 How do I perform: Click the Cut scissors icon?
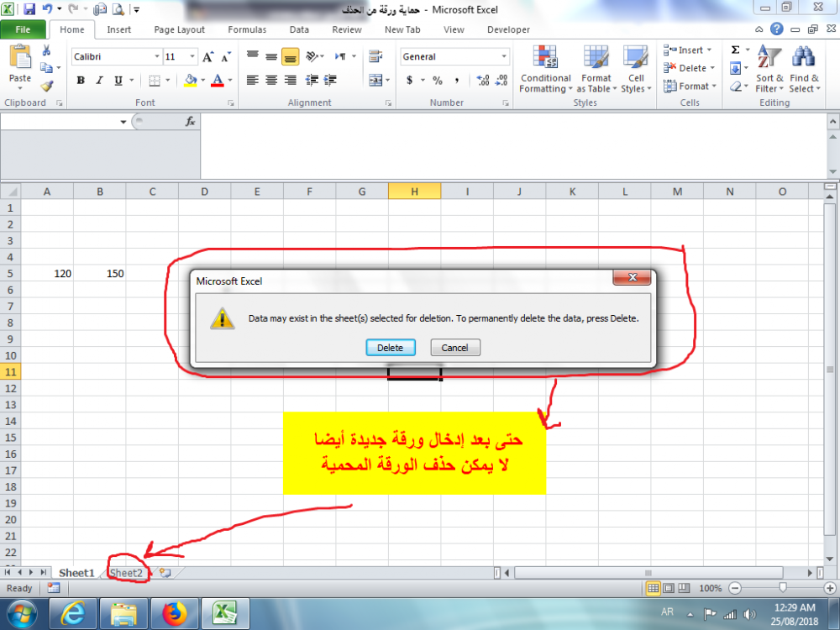tap(46, 50)
